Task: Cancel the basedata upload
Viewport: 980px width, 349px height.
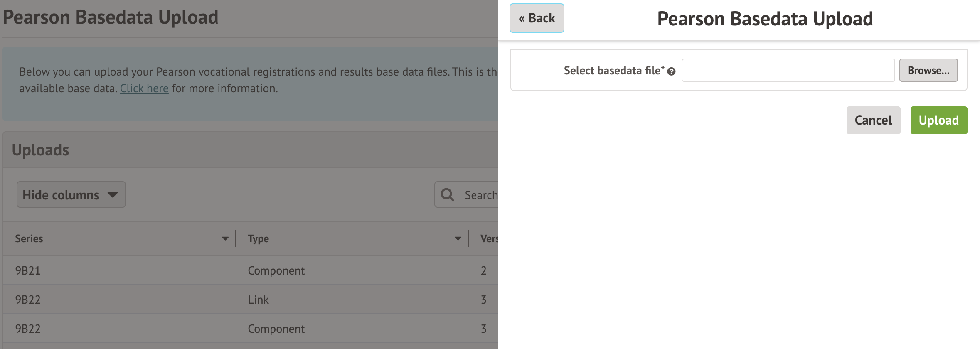Action: coord(873,120)
